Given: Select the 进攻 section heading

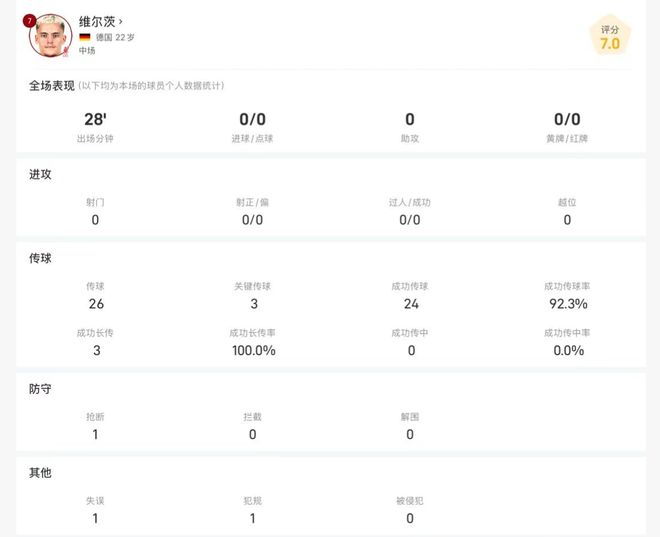Looking at the screenshot, I should pyautogui.click(x=40, y=174).
